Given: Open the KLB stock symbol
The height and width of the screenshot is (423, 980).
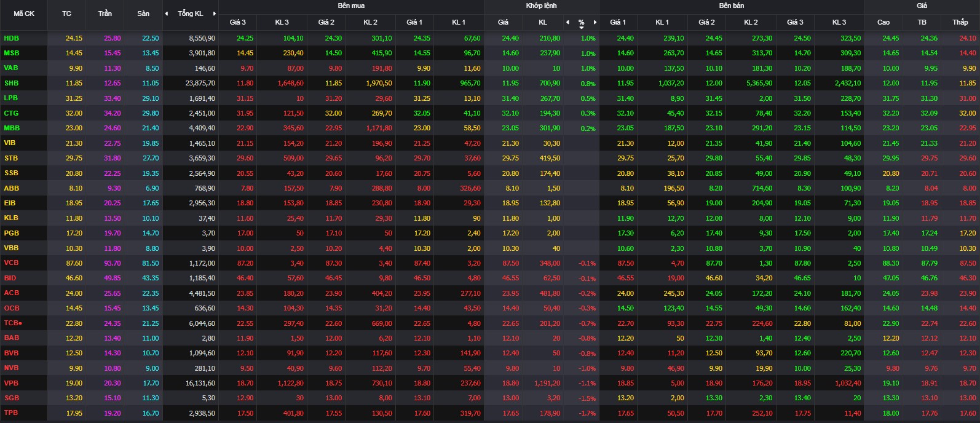Looking at the screenshot, I should point(10,218).
